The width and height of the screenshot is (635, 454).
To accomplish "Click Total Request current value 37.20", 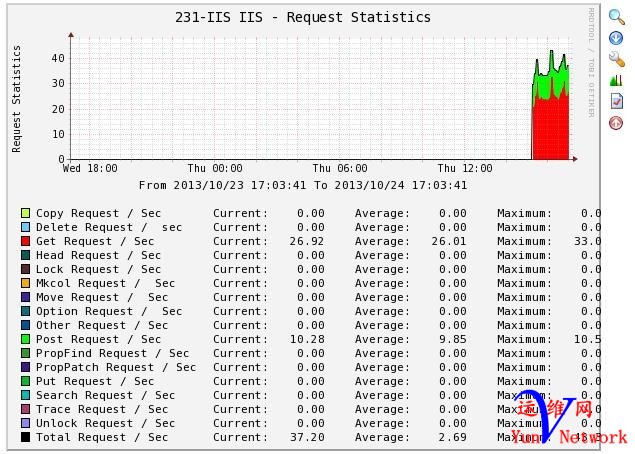I will pos(307,437).
